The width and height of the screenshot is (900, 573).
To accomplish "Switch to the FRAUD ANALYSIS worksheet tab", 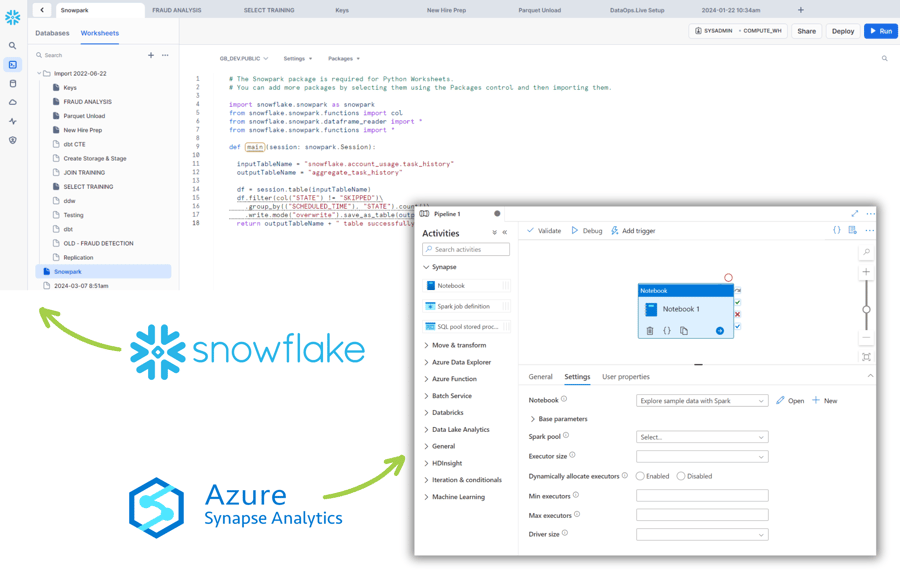I will coord(177,10).
